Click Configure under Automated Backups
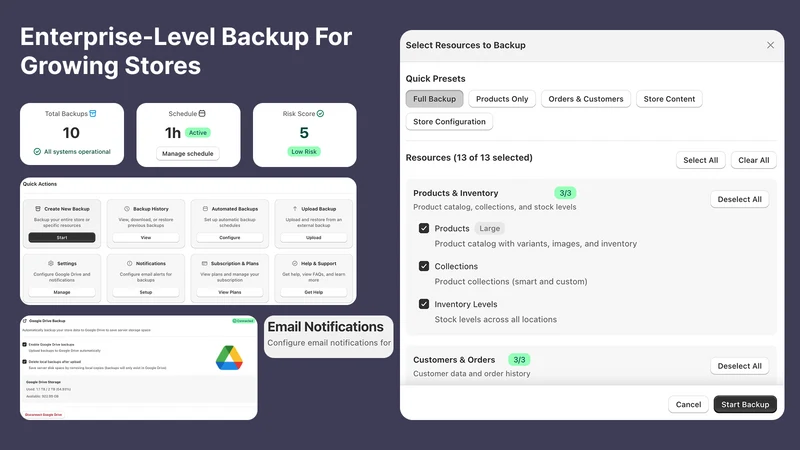 [230, 238]
